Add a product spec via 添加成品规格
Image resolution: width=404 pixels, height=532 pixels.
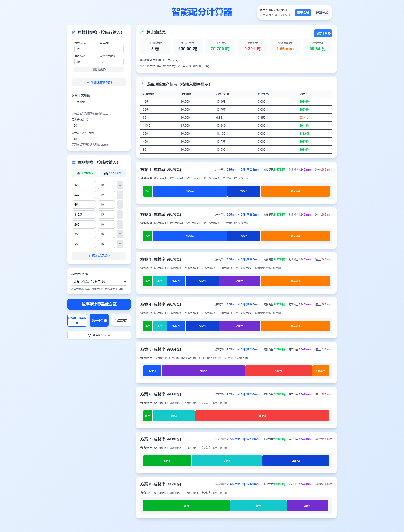tap(99, 256)
